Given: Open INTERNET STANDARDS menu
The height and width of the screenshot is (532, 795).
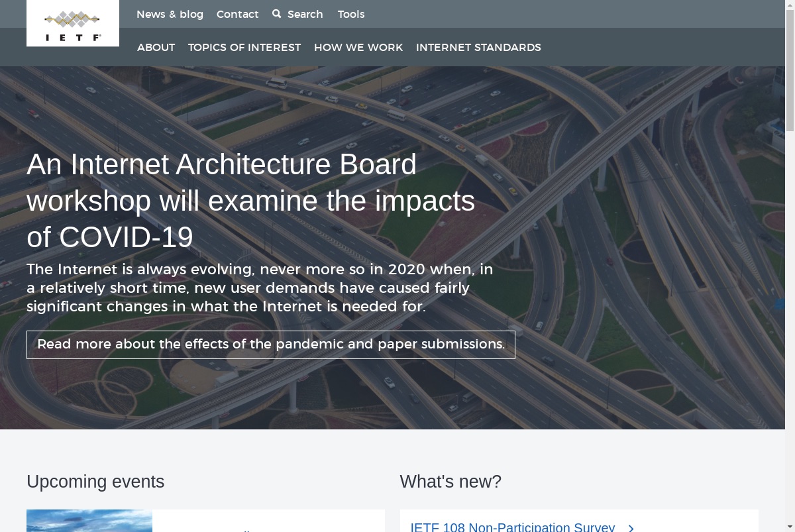Looking at the screenshot, I should pos(478,47).
